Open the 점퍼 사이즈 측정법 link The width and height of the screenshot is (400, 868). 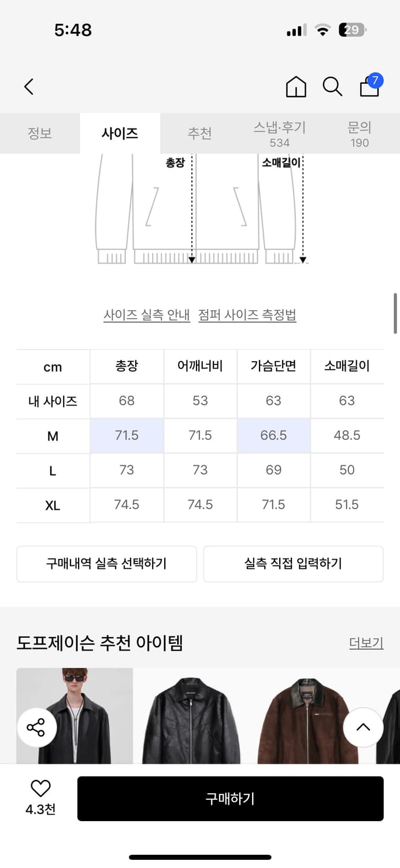coord(247,315)
